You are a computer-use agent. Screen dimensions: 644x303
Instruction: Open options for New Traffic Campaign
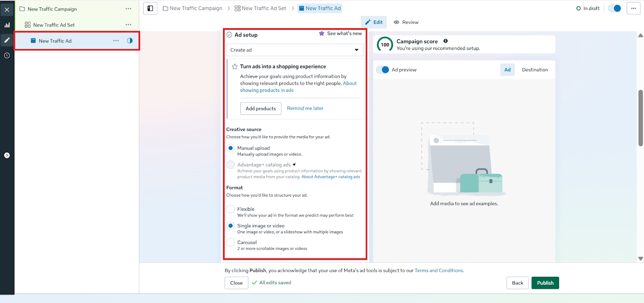(128, 9)
